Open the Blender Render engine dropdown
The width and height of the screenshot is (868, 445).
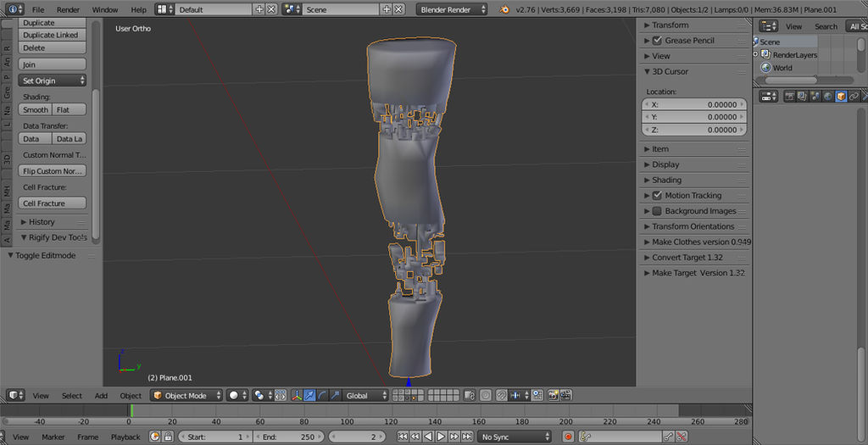[452, 9]
